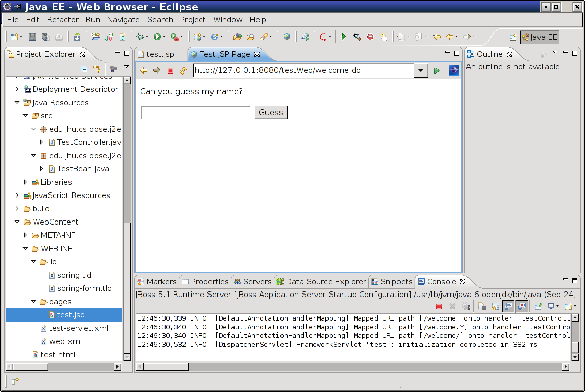Toggle the Java EE perspective button

coord(540,37)
